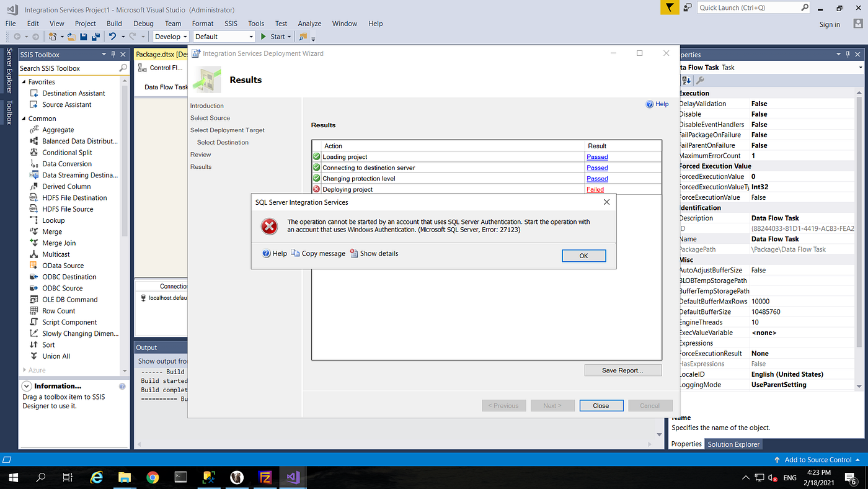This screenshot has height=489, width=868.
Task: Open FileZilla from the taskbar
Action: coord(265,477)
